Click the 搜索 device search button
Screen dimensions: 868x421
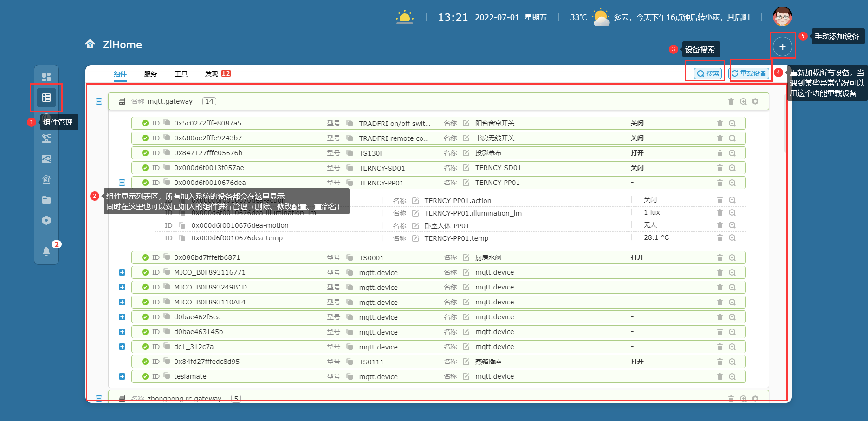(x=708, y=73)
